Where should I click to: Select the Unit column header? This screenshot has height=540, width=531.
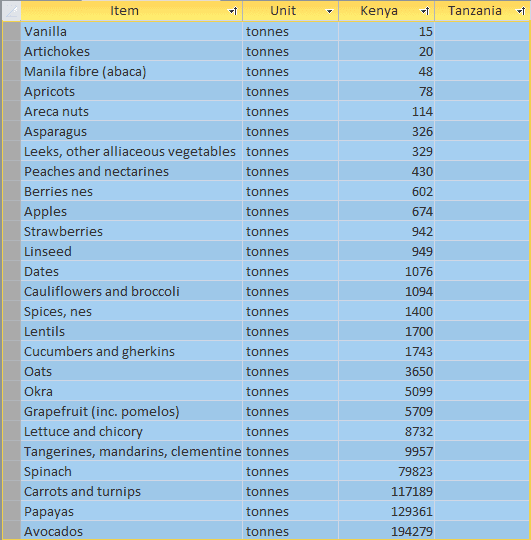click(290, 11)
